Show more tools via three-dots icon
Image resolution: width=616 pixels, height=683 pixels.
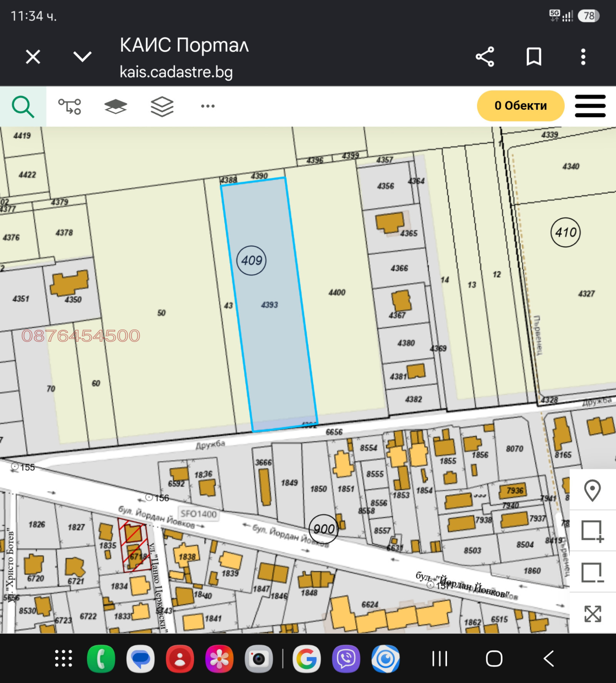click(208, 106)
